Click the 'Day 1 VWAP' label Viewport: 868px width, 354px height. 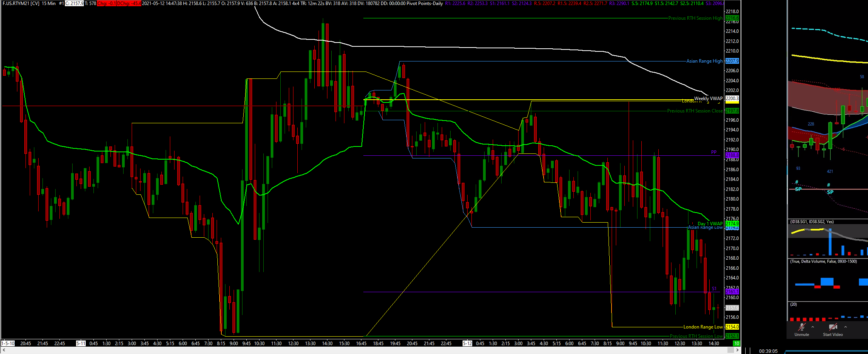710,223
